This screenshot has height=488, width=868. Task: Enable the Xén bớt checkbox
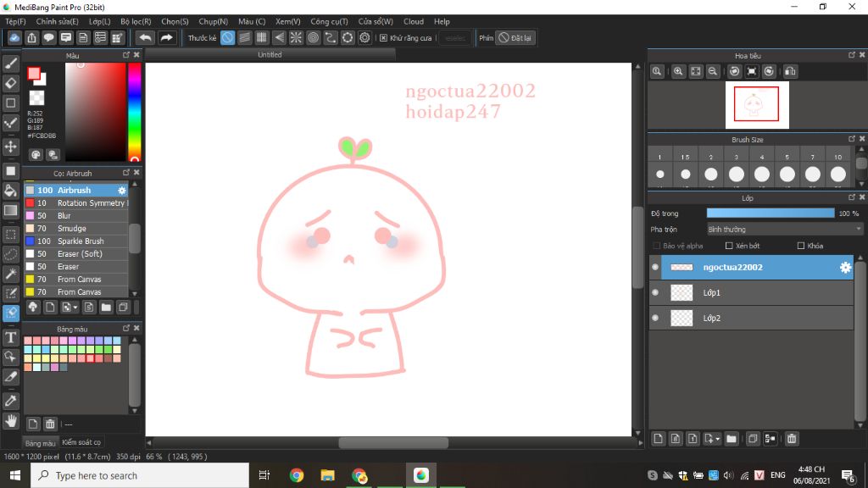[x=729, y=246]
